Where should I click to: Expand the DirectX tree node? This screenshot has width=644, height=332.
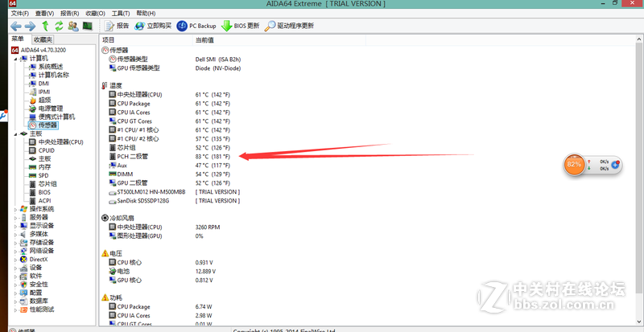tap(15, 260)
